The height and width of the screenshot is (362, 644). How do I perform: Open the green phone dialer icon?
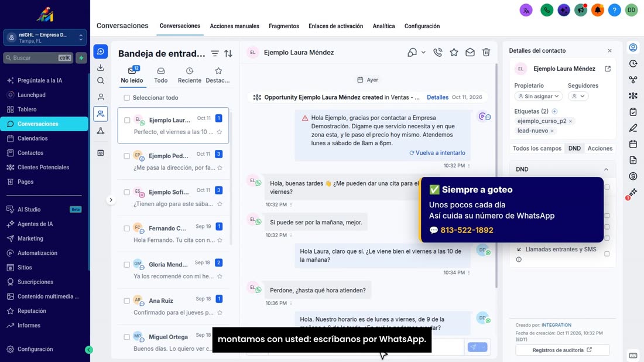click(x=547, y=10)
